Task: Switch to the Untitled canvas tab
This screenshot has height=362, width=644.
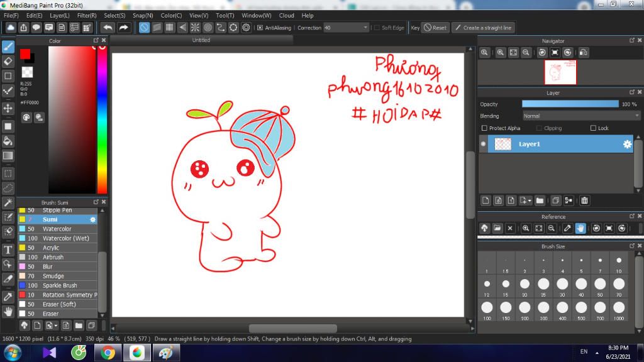Action: (201, 40)
